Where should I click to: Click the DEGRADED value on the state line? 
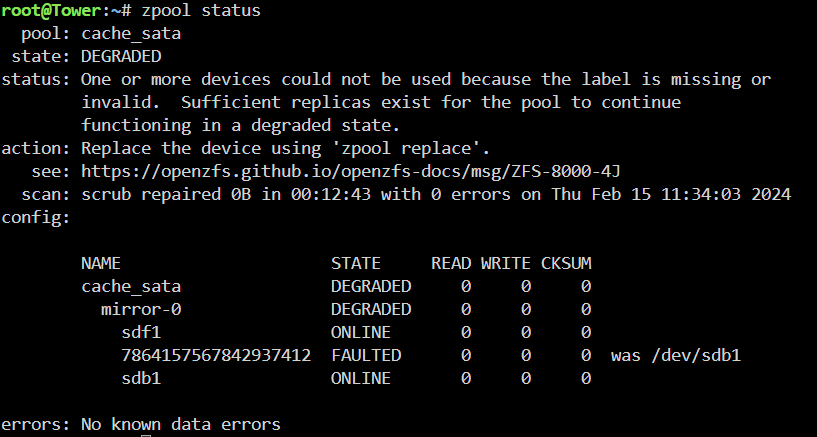(121, 56)
